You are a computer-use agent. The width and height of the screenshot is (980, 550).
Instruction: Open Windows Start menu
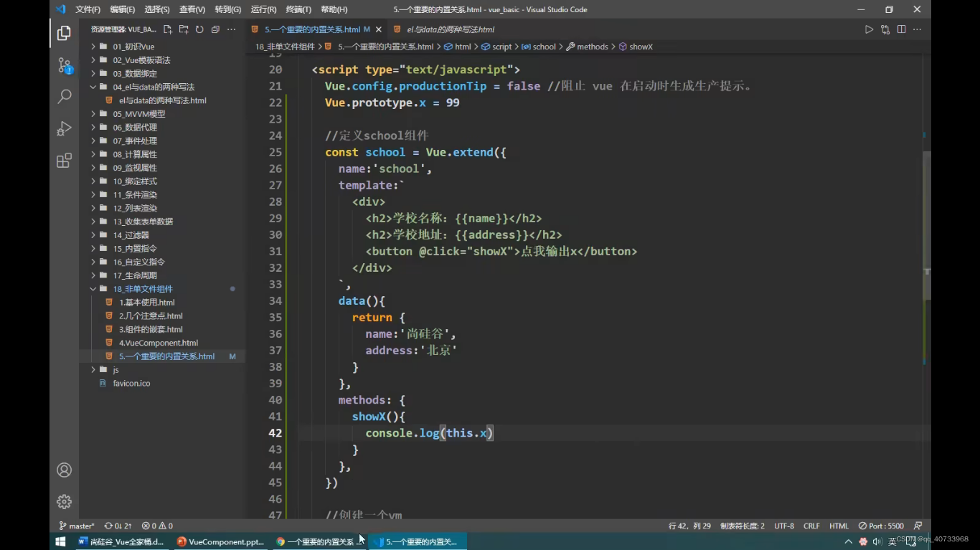pyautogui.click(x=60, y=541)
